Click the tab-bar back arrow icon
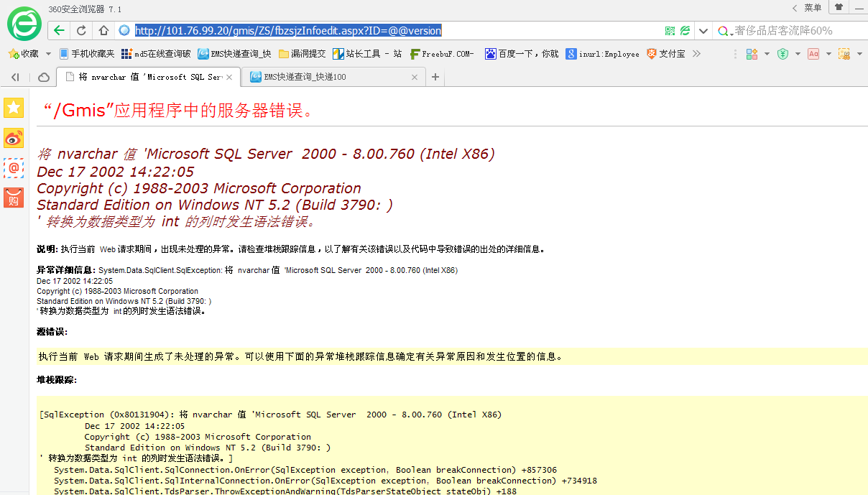Viewport: 868px width, 495px height. pos(15,77)
